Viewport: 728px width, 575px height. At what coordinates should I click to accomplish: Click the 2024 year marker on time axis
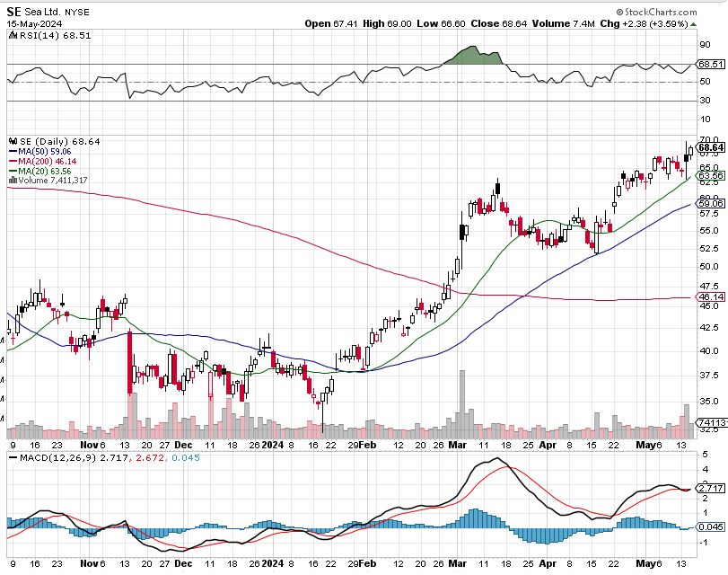pos(272,445)
